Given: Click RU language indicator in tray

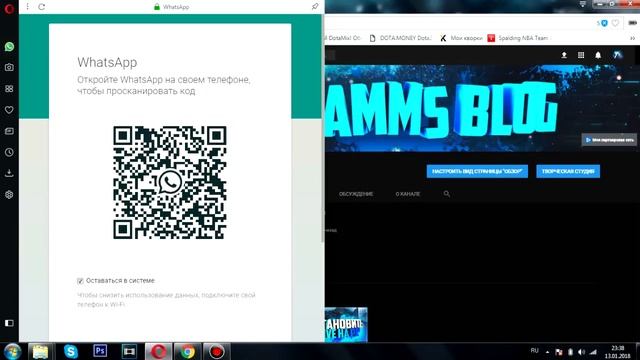Looking at the screenshot, I should coord(534,351).
